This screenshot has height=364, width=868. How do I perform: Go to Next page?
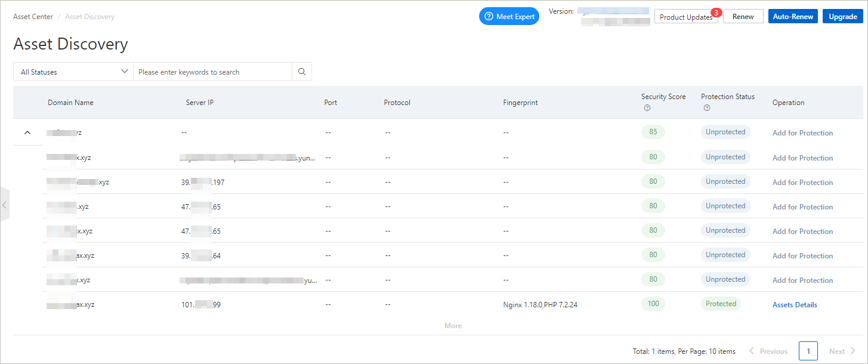[x=842, y=351]
